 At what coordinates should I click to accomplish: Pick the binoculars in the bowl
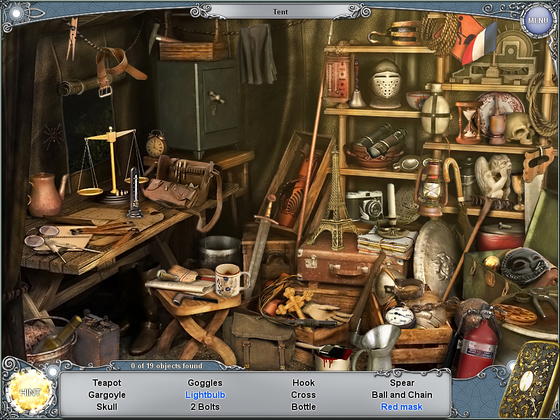[x=382, y=140]
